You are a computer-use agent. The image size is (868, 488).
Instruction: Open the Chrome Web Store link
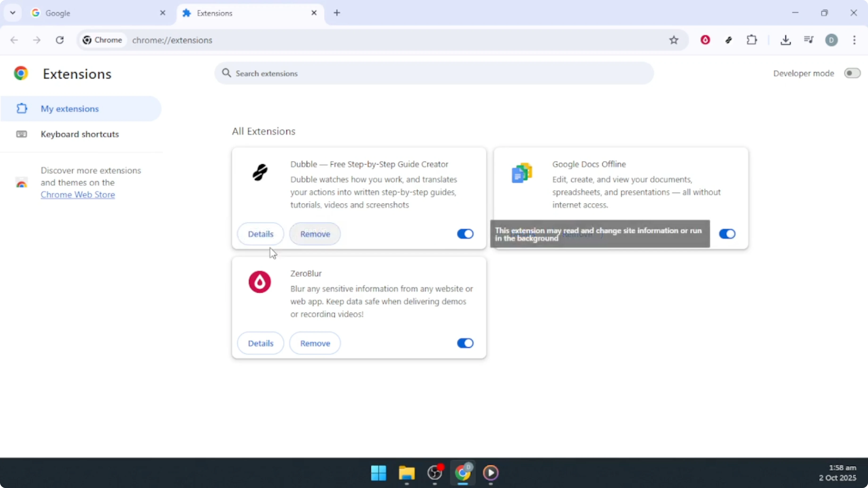(78, 195)
